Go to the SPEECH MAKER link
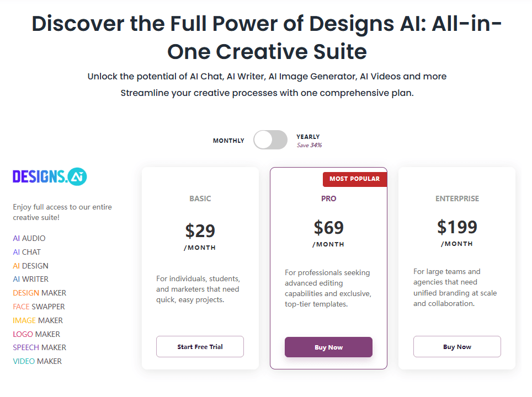 [x=40, y=347]
